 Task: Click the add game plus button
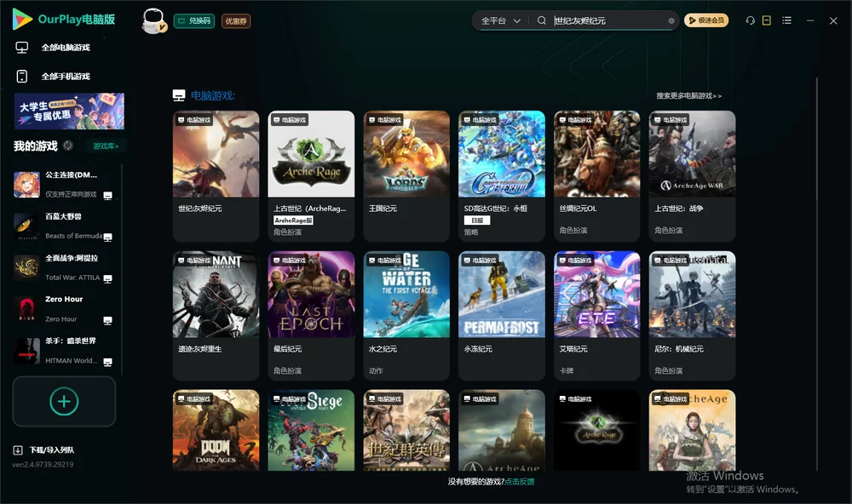tap(64, 401)
